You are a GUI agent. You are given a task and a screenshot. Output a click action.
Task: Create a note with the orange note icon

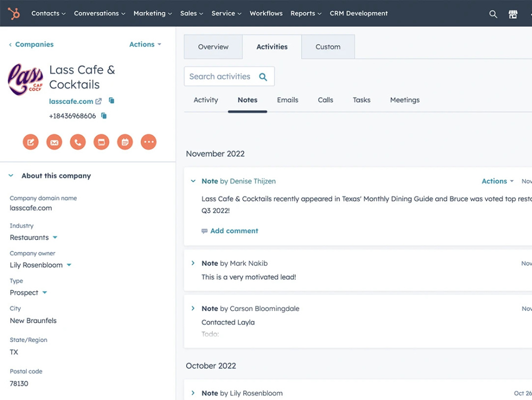click(x=30, y=142)
